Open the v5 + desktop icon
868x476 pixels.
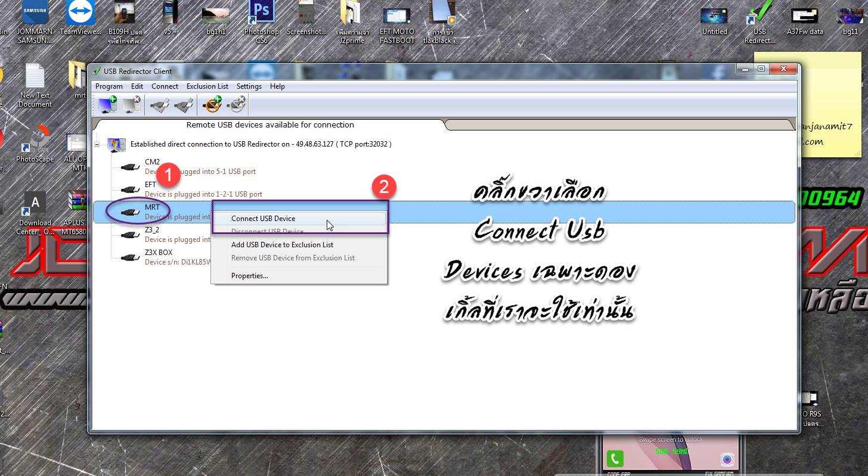170,18
